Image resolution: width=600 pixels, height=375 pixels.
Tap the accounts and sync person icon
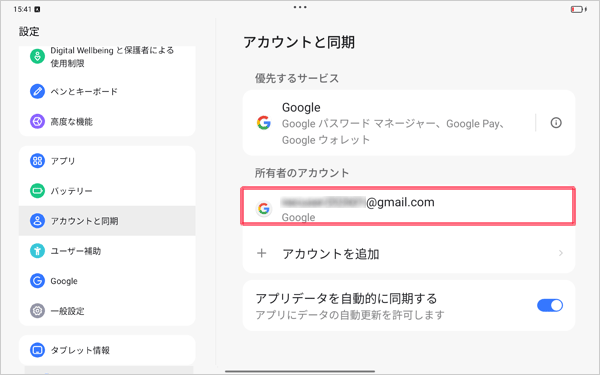pyautogui.click(x=37, y=221)
